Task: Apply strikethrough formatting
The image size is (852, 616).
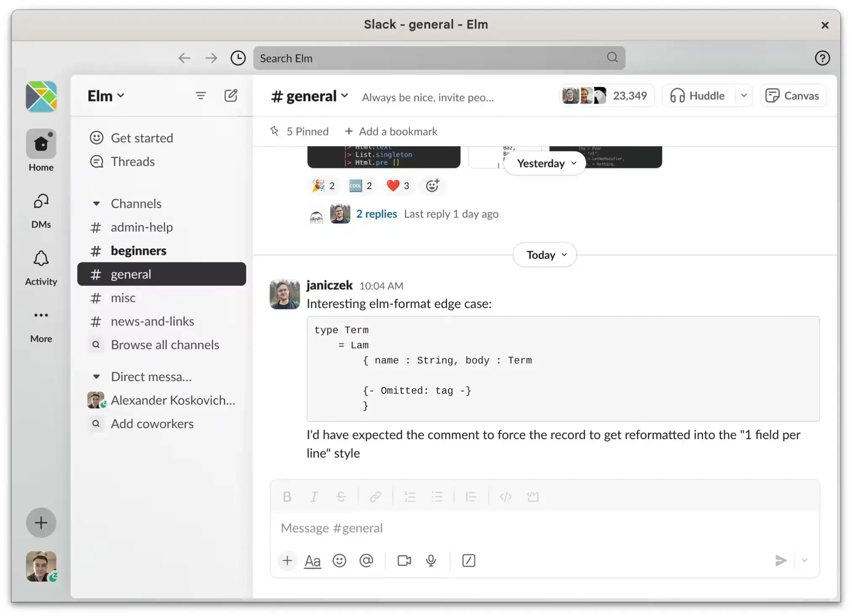Action: [341, 497]
